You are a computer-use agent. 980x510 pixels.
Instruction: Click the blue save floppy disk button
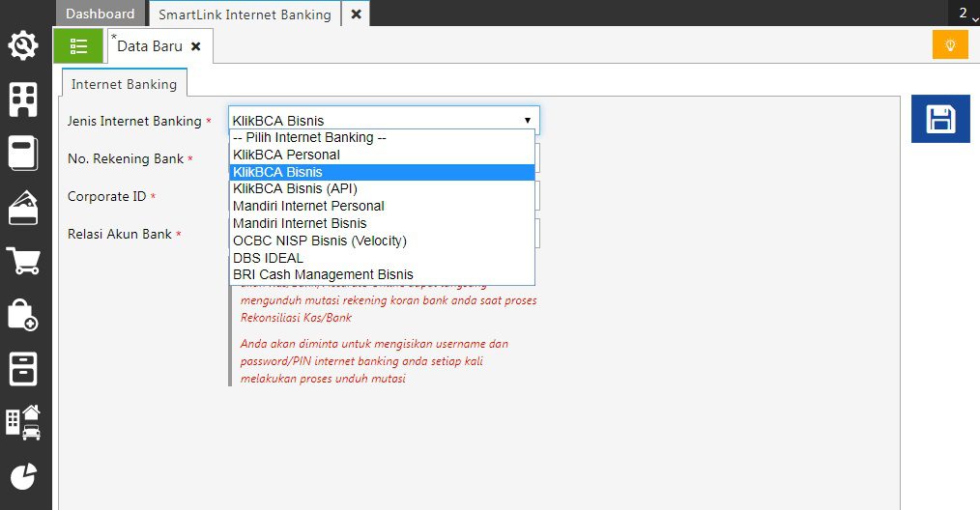[940, 119]
